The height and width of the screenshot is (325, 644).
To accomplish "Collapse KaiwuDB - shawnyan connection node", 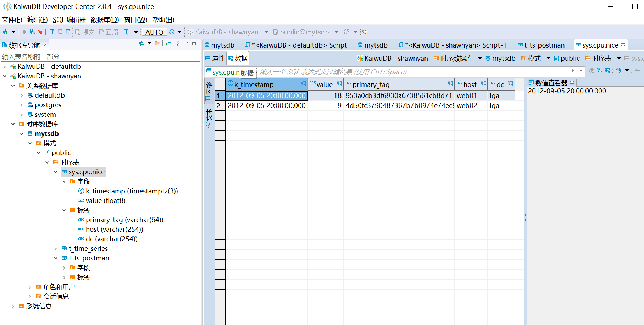I will click(5, 76).
